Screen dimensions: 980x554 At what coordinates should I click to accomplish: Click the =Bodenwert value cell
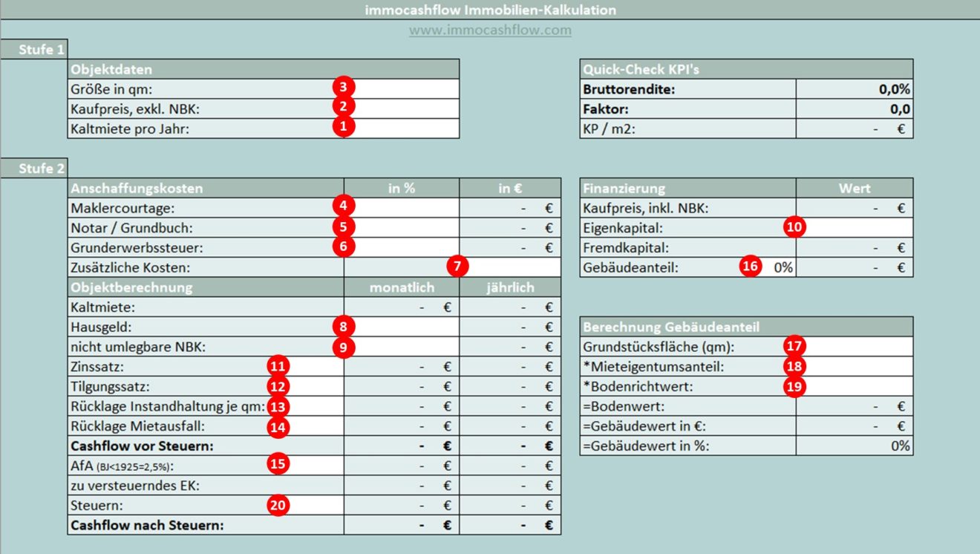(x=855, y=406)
